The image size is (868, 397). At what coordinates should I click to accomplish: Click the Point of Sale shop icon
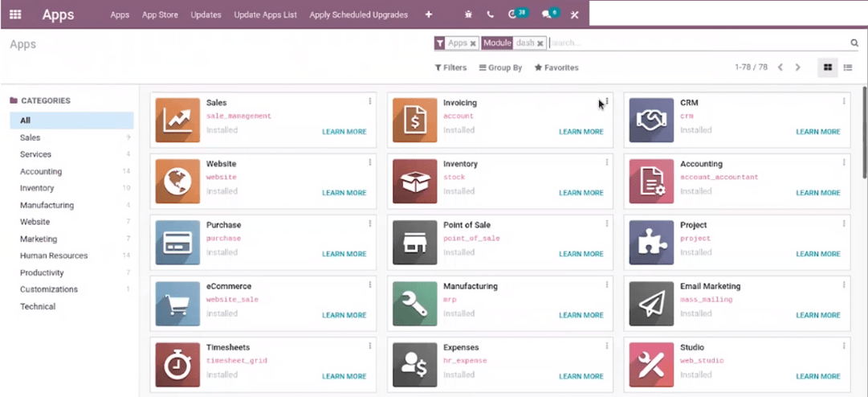414,243
